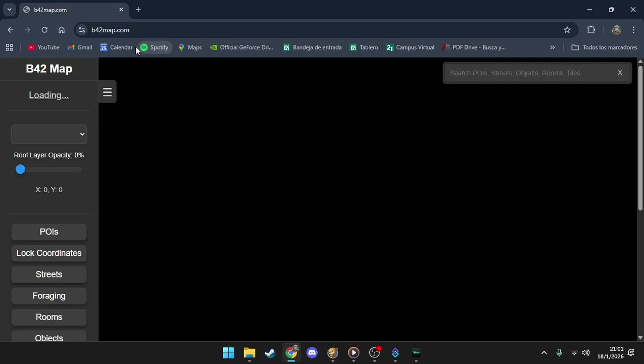644x364 pixels.
Task: Open the apps grid shortcut
Action: coord(9,47)
